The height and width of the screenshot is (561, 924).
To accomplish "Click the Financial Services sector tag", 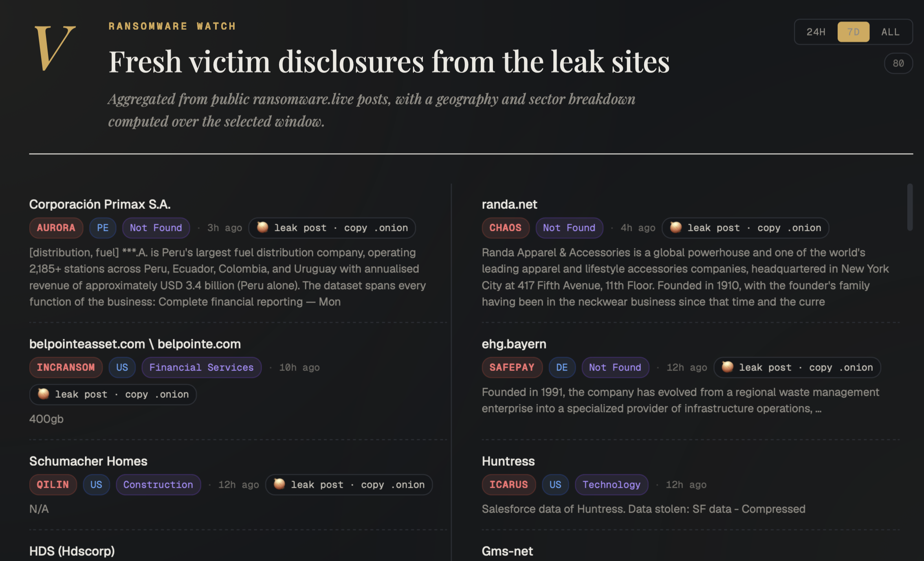I will coord(201,367).
